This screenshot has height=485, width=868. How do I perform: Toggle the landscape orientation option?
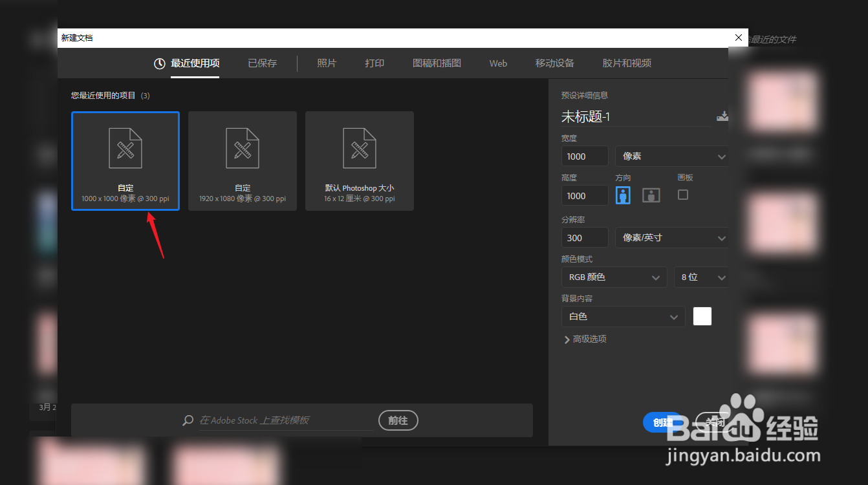pos(651,195)
